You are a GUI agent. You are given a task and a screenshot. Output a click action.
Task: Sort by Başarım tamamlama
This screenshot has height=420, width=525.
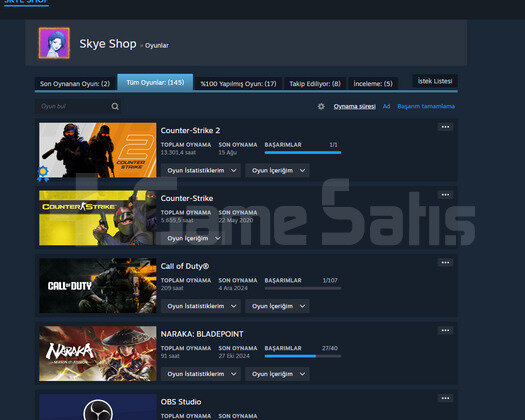tap(426, 106)
